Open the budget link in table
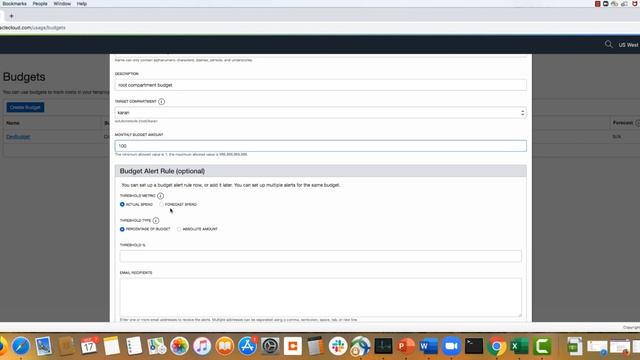This screenshot has width=640, height=360. coord(18,137)
